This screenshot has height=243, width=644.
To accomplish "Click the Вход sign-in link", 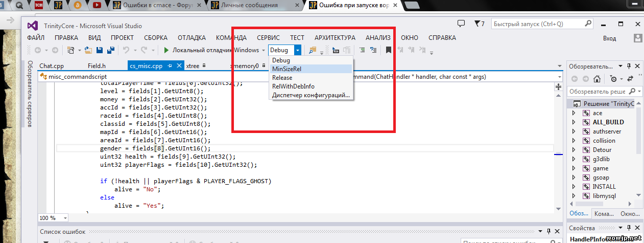I will coord(609,38).
